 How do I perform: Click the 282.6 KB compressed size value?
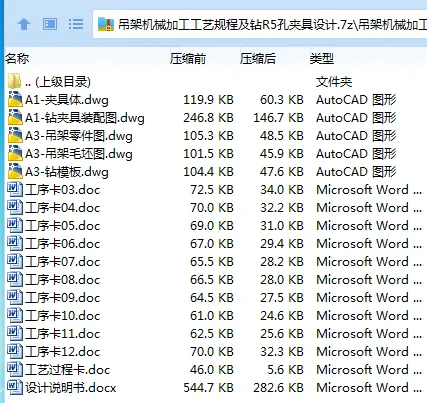(278, 388)
